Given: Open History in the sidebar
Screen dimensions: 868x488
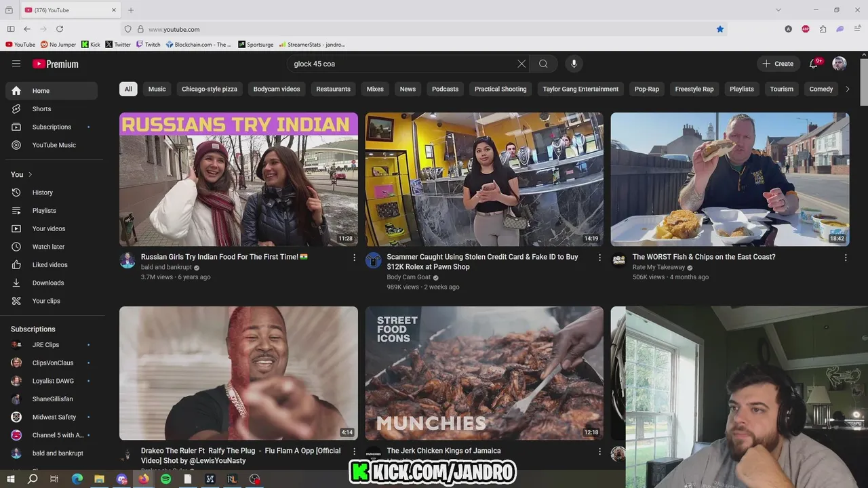Looking at the screenshot, I should (x=52, y=192).
